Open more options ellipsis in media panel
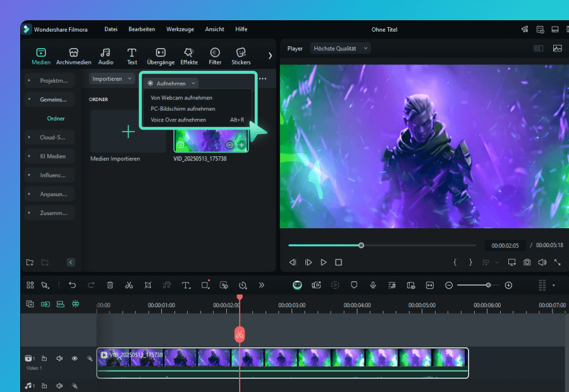The image size is (569, 392). 263,78
